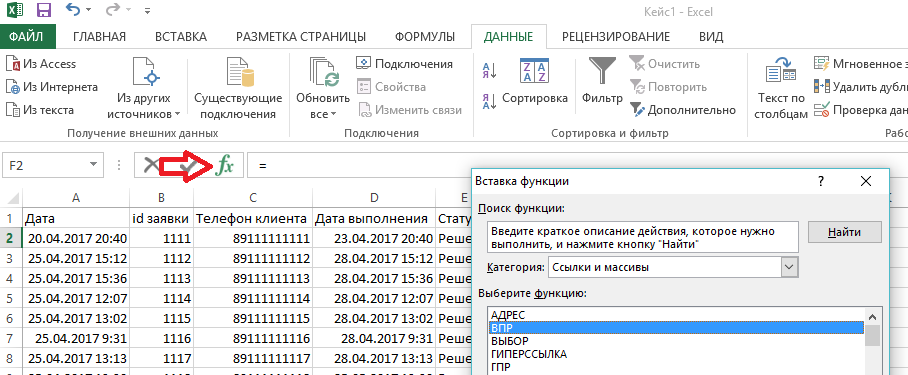
Task: Switch to the ФОРМУЛЫ ribbon tab
Action: (x=425, y=37)
